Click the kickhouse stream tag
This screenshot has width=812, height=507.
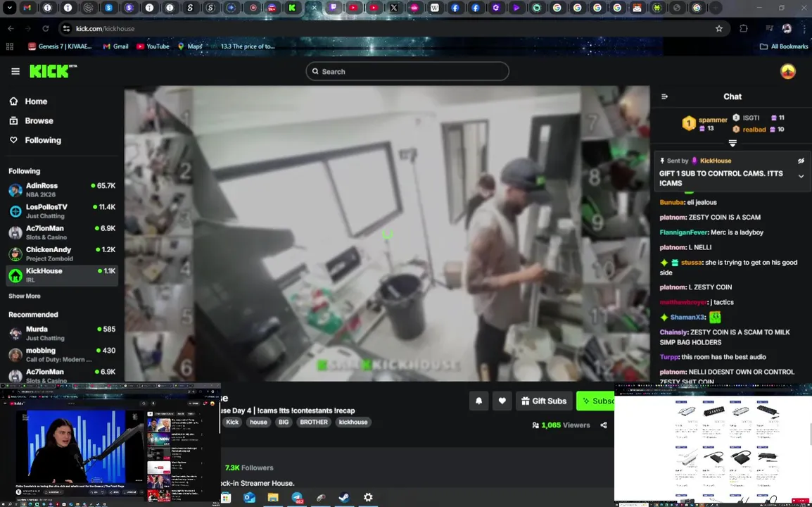pyautogui.click(x=353, y=422)
